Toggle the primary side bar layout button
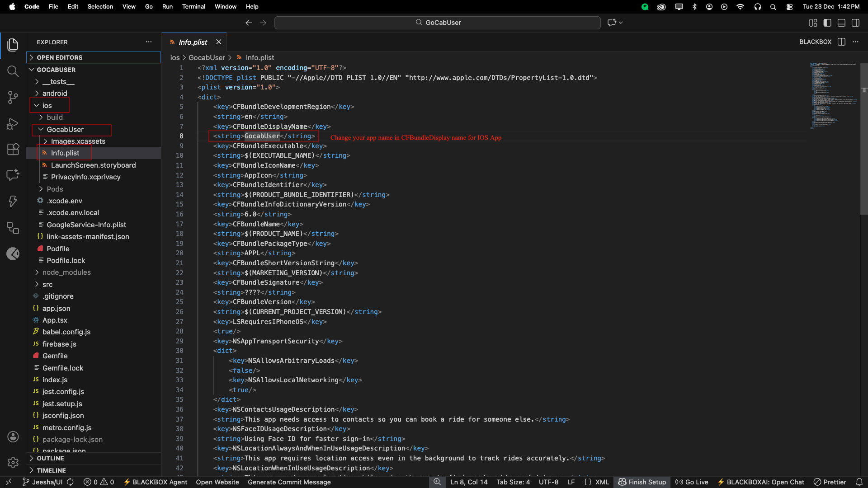 [827, 23]
